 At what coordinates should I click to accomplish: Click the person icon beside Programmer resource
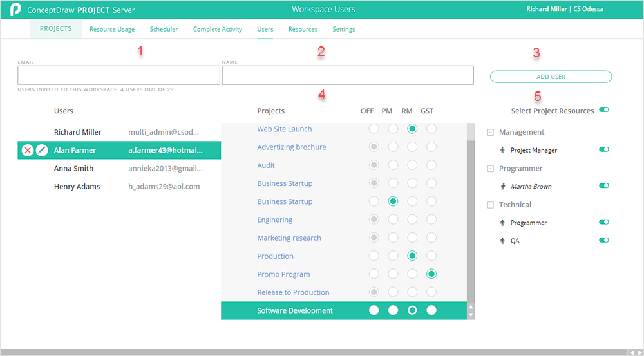[502, 223]
